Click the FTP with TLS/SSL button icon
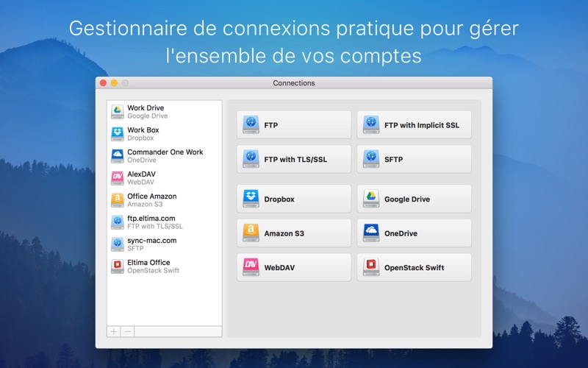Screen dimensions: 588x368 (x=251, y=159)
